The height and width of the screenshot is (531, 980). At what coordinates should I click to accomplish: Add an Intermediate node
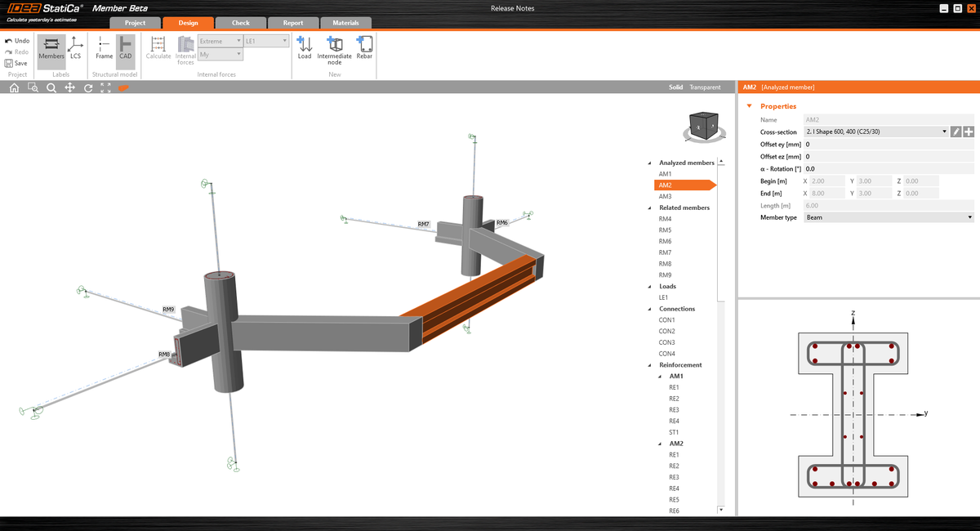coord(334,49)
